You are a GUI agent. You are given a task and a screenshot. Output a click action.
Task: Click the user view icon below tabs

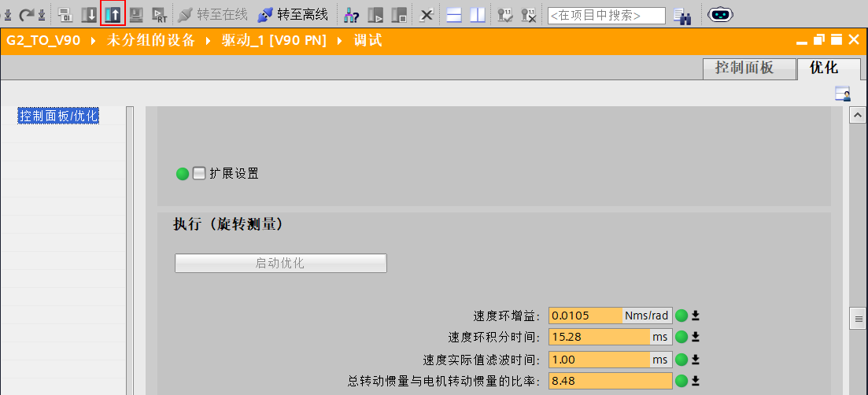tap(843, 94)
